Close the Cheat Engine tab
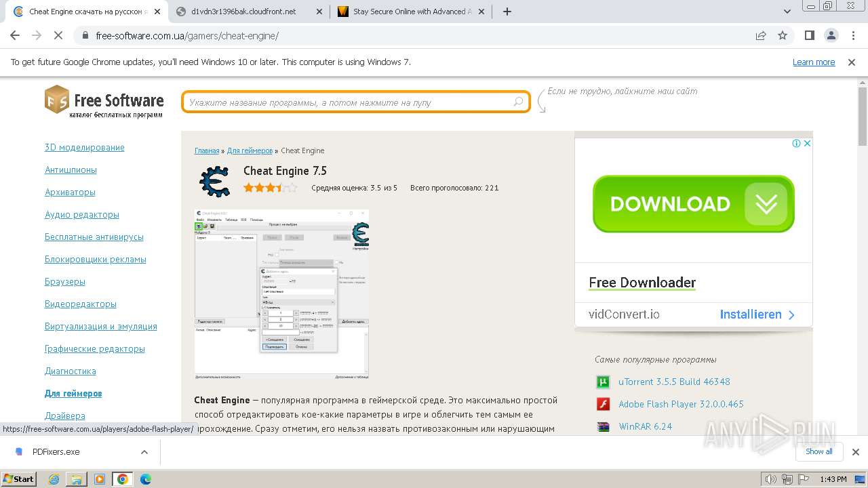Viewport: 868px width, 488px height. [157, 12]
